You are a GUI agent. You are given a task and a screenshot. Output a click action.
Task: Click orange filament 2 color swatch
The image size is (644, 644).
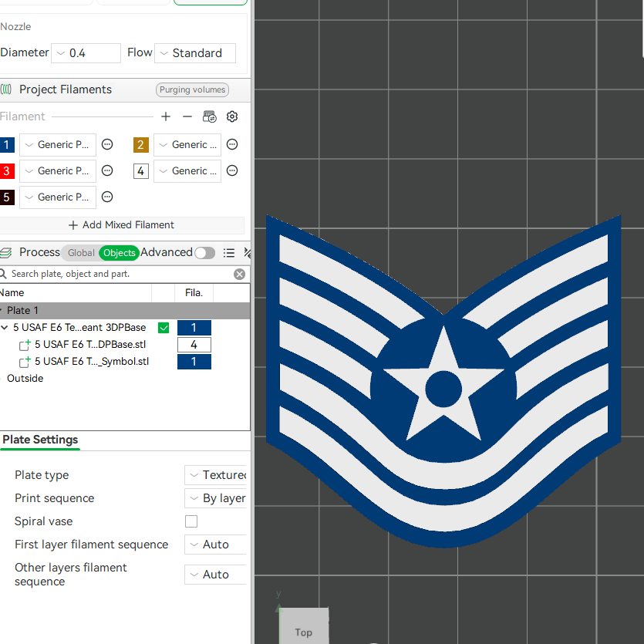(x=141, y=144)
